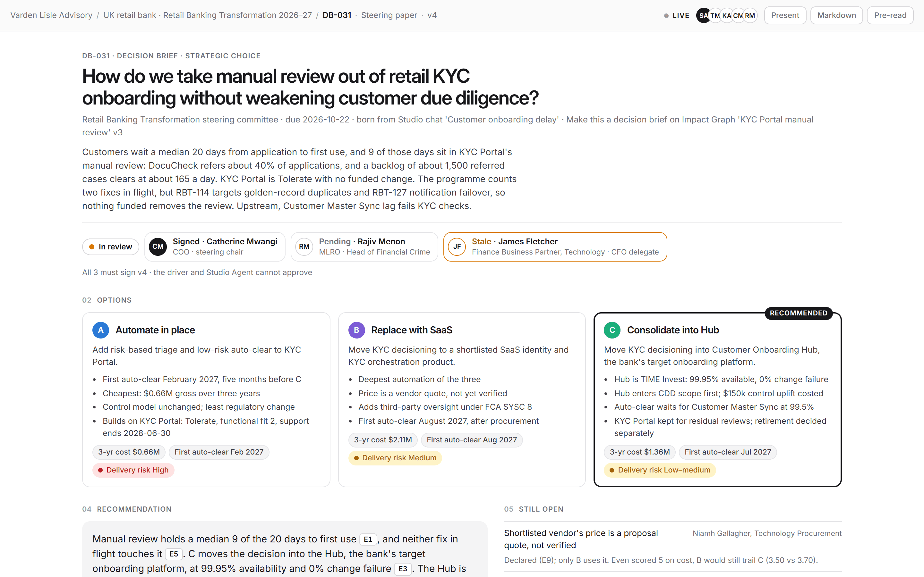Click the RM collaborator avatar in header

coord(750,16)
